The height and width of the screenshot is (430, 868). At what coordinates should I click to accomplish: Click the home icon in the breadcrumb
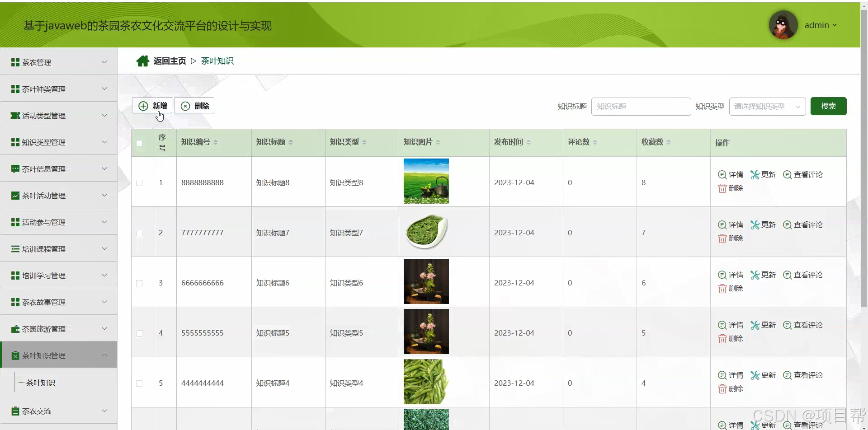coord(143,61)
